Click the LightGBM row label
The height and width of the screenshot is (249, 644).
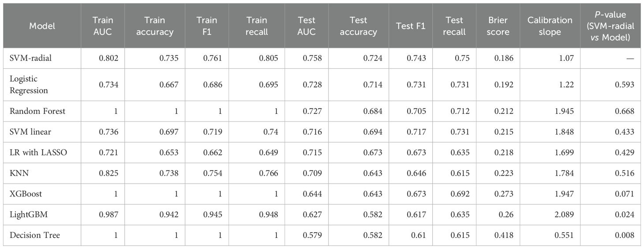click(x=28, y=215)
